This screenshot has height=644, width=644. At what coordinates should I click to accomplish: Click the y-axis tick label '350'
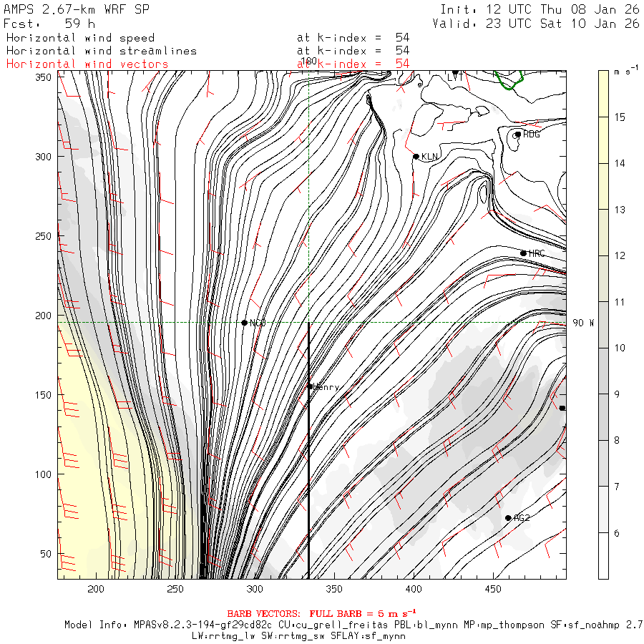[43, 77]
